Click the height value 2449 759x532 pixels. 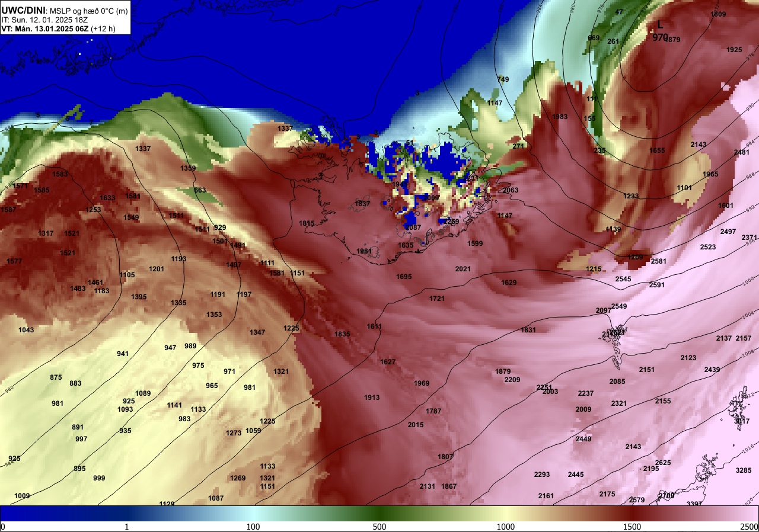click(583, 439)
